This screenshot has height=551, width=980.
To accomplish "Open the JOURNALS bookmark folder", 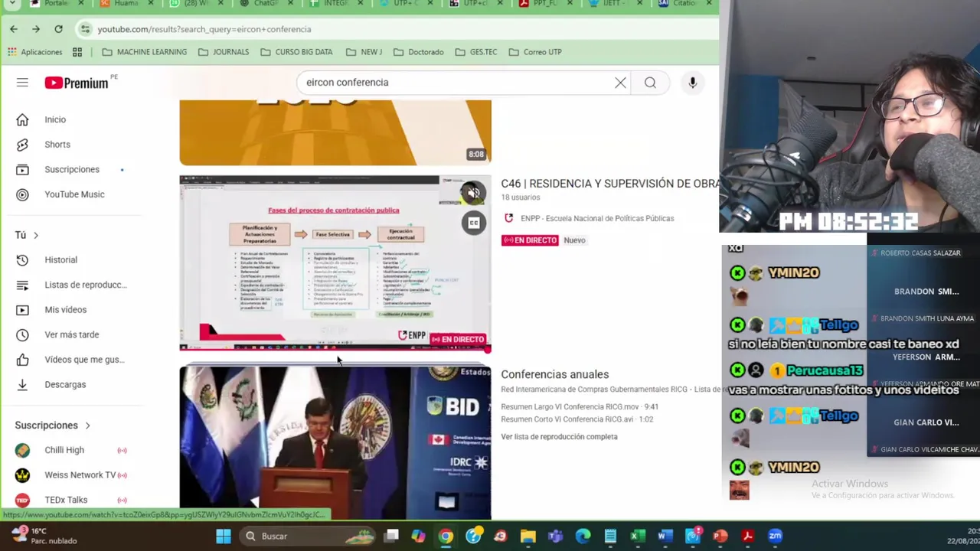I will pos(223,52).
